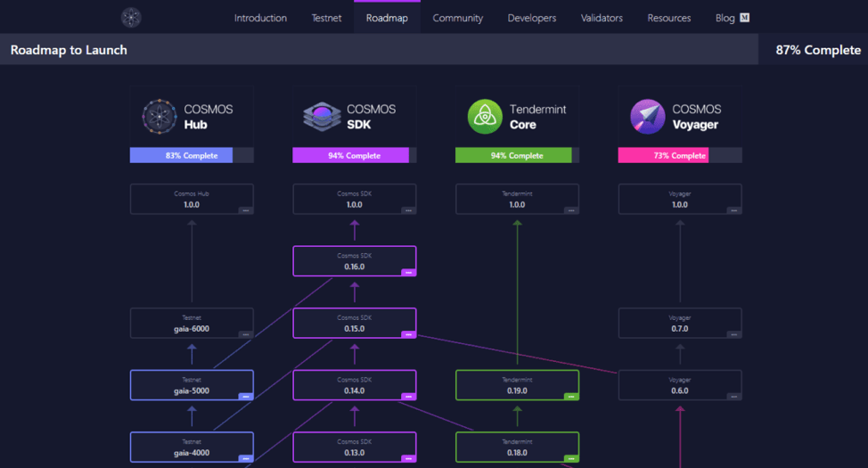The image size is (868, 468).
Task: Open details icon on Voyager 0.6.0 card
Action: [x=733, y=397]
